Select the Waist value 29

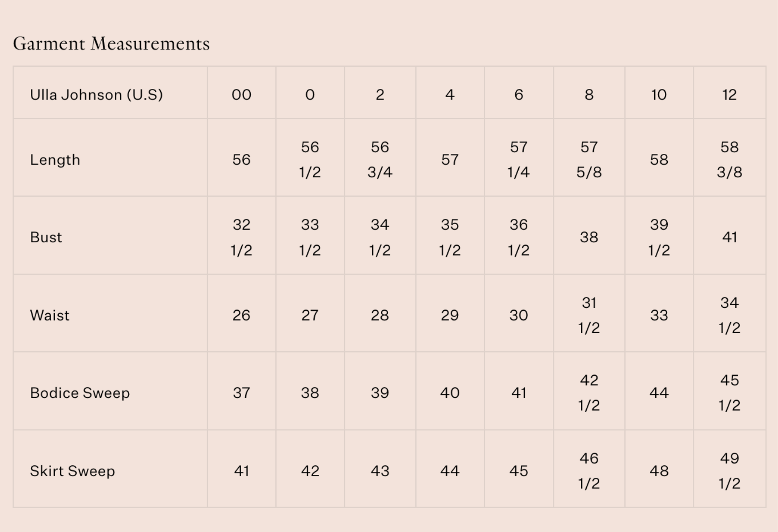[x=450, y=315]
